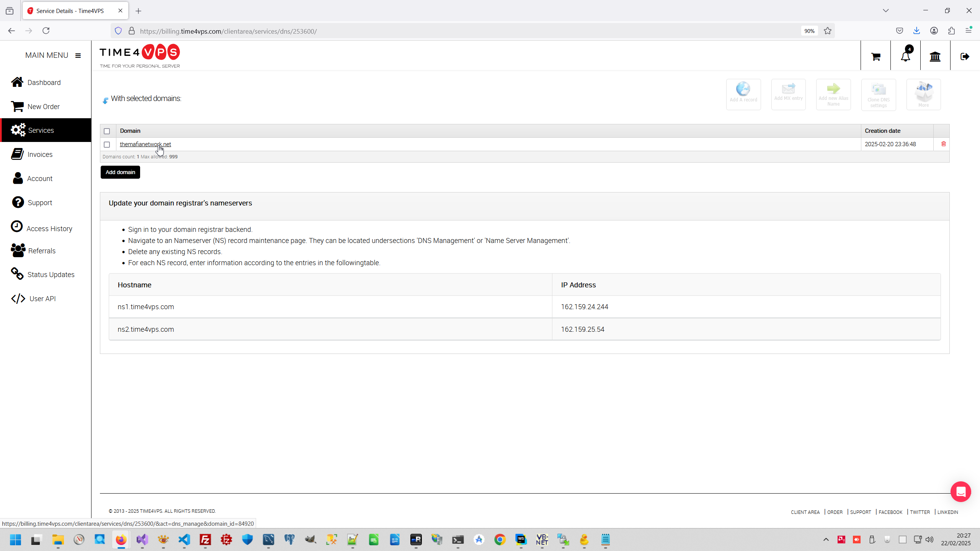Tick the select-all domains checkbox
This screenshot has height=551, width=980.
coord(107,131)
